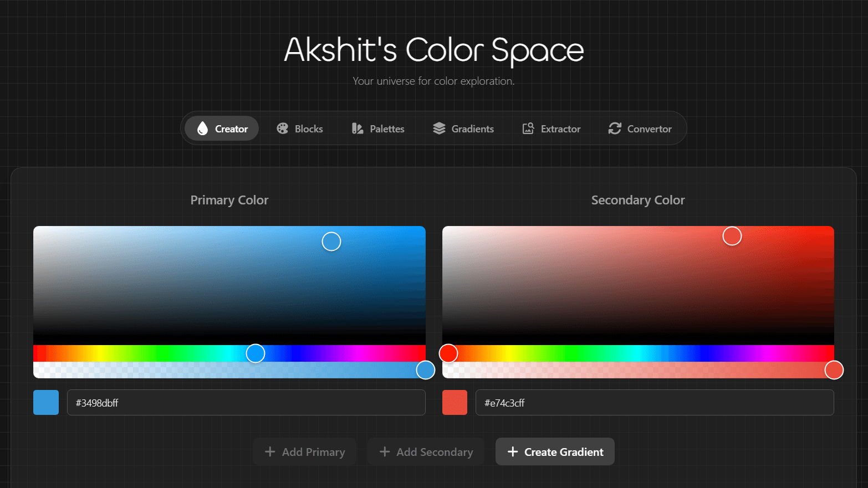Image resolution: width=868 pixels, height=488 pixels.
Task: Switch to the Convertor section
Action: 640,128
